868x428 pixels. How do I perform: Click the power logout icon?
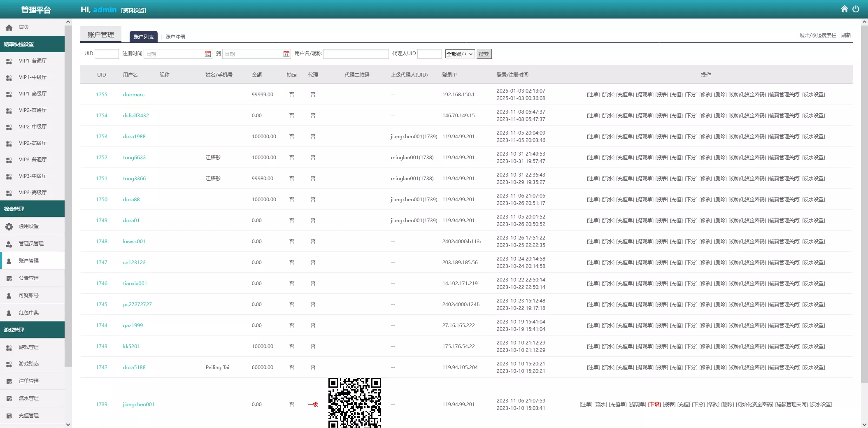(x=856, y=9)
